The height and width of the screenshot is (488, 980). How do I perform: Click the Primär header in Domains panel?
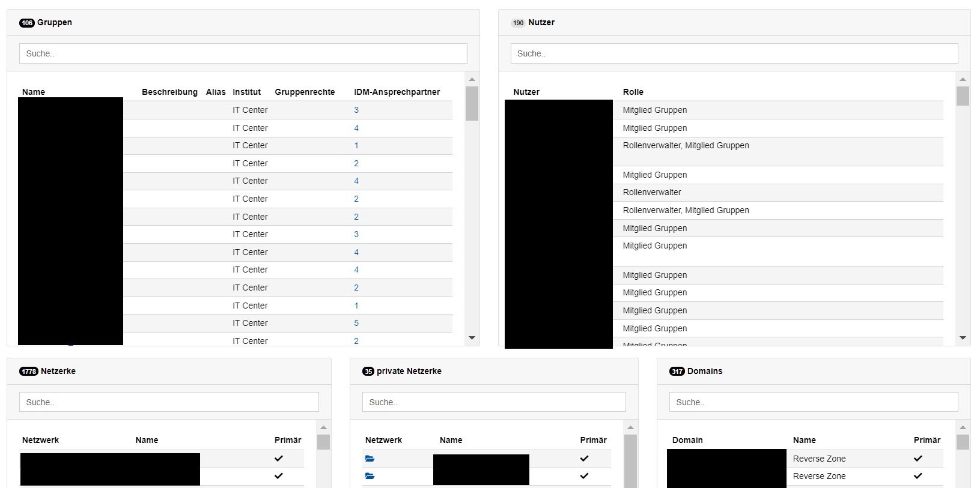pos(927,440)
